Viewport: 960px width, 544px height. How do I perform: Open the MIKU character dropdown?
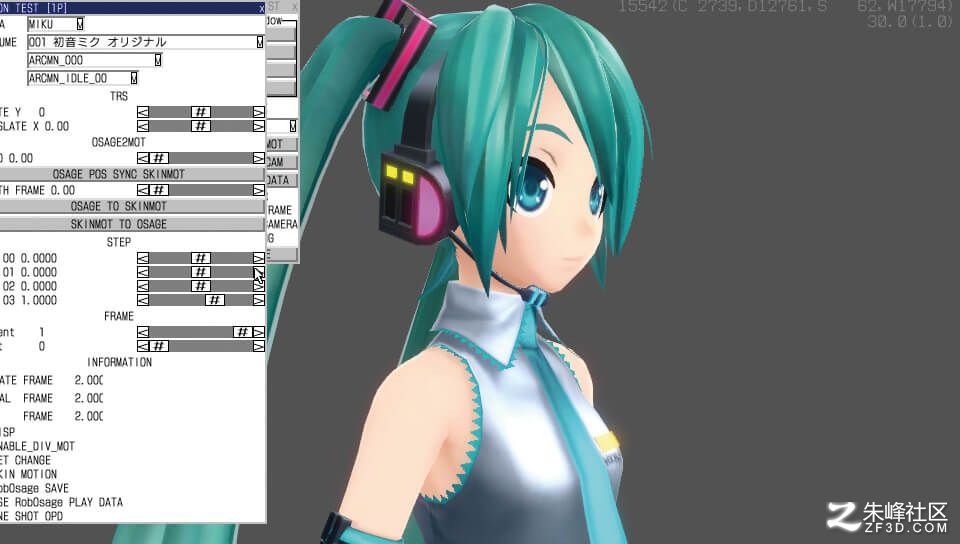click(80, 24)
